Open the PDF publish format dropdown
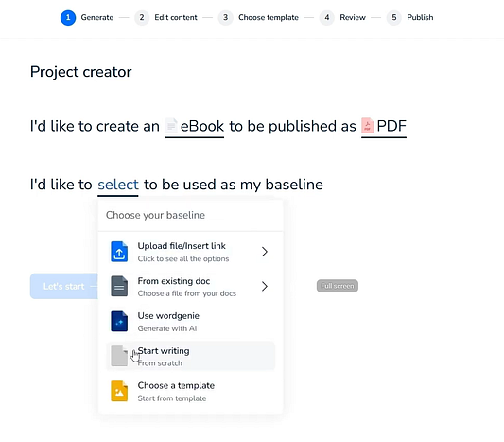Screen dimensions: 504x442 [384, 127]
